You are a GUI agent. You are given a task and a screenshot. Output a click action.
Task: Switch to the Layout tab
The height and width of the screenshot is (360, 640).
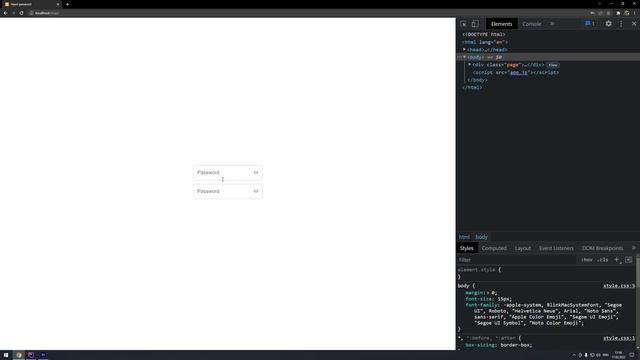523,248
